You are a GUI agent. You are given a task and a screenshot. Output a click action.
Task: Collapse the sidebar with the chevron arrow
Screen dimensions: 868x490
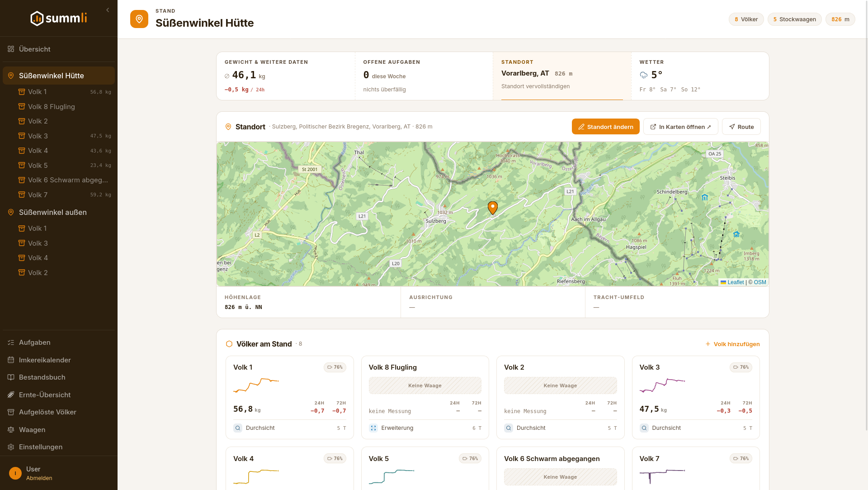[108, 10]
